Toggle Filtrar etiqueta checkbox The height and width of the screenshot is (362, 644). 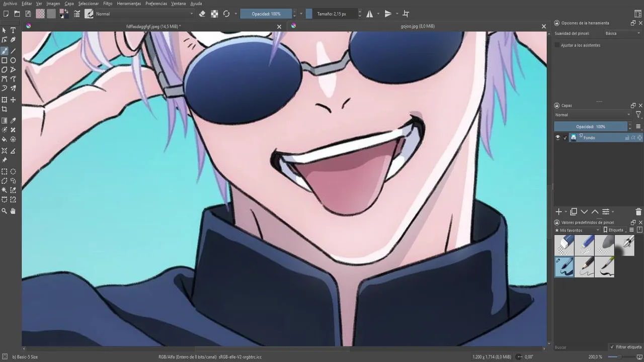[x=612, y=347]
